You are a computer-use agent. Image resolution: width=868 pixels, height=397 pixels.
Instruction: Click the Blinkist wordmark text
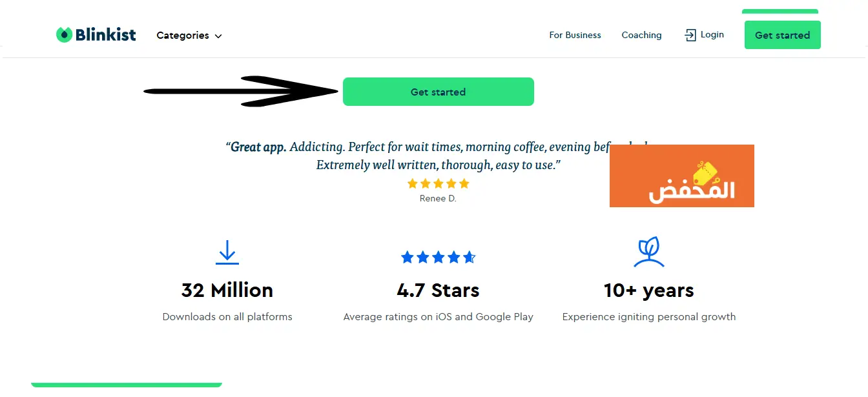coord(106,35)
